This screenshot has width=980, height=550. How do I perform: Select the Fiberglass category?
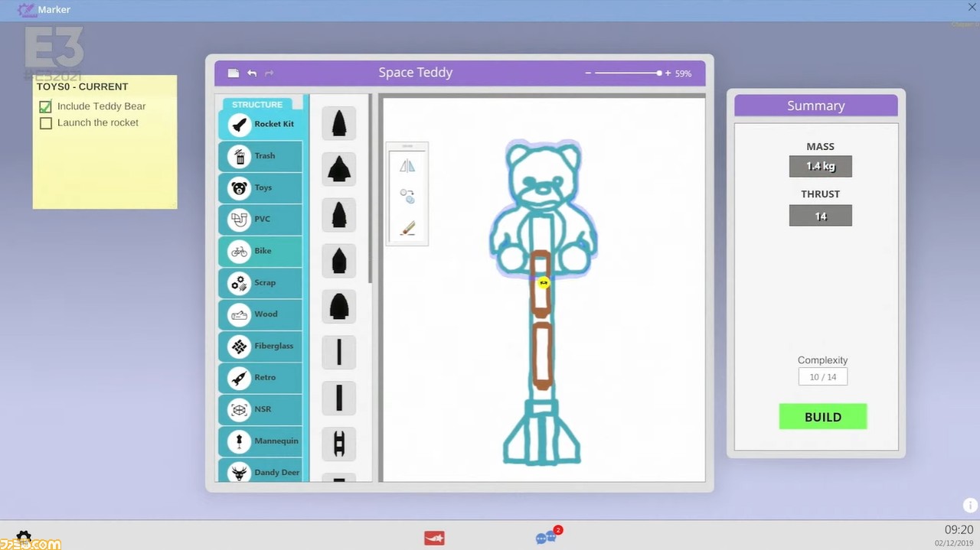click(x=260, y=347)
